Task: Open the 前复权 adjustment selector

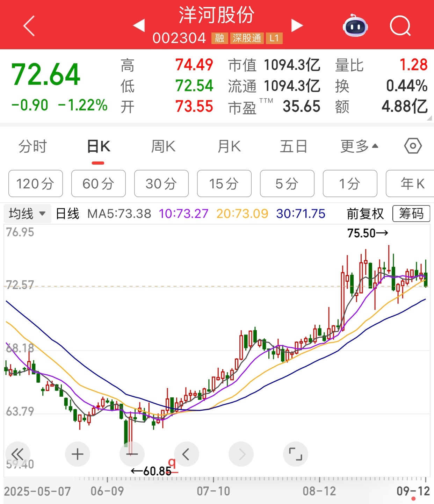Action: 365,213
